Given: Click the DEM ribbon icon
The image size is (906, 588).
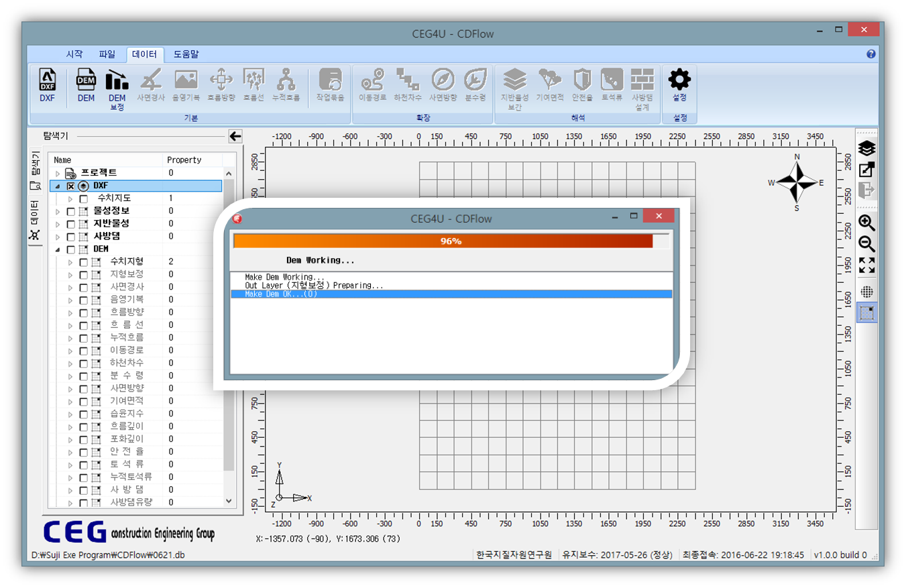Looking at the screenshot, I should point(86,85).
